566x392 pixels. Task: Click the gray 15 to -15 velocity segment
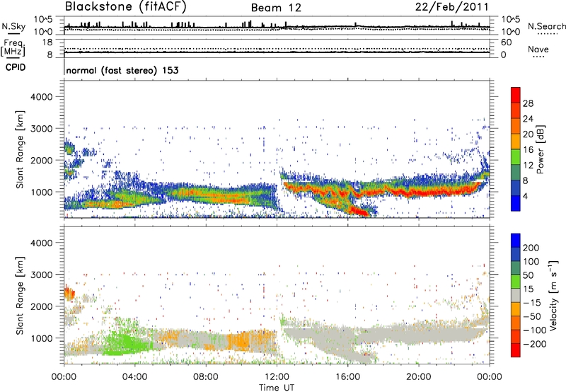[x=516, y=296]
